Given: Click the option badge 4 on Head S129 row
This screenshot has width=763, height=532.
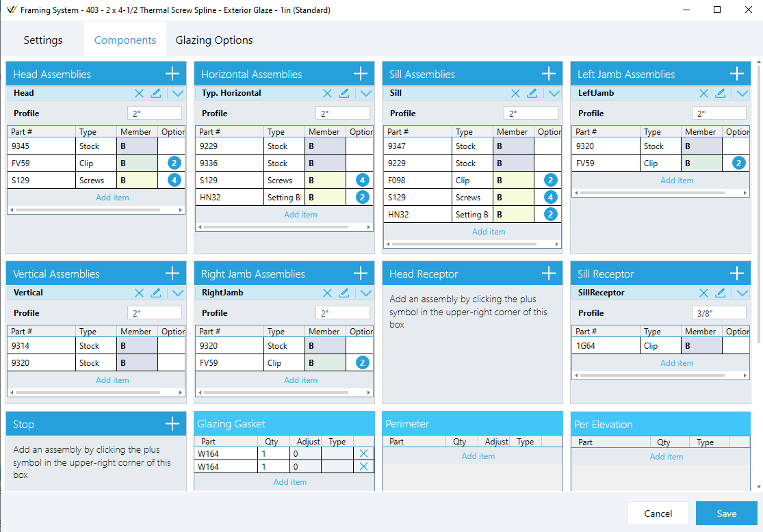Looking at the screenshot, I should 174,180.
